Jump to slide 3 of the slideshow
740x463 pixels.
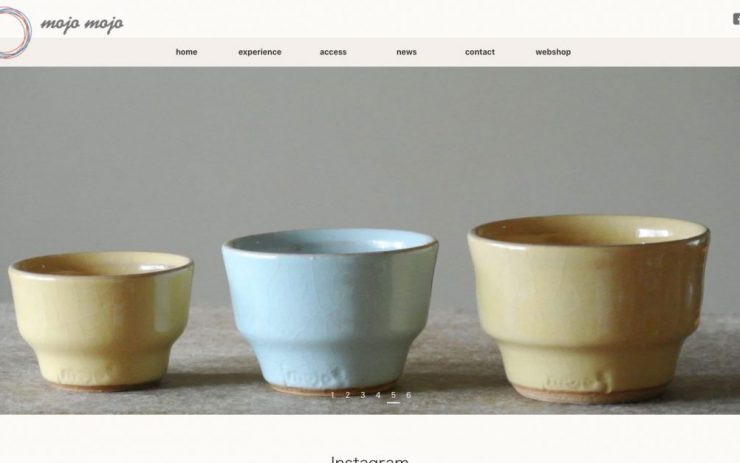pyautogui.click(x=363, y=395)
